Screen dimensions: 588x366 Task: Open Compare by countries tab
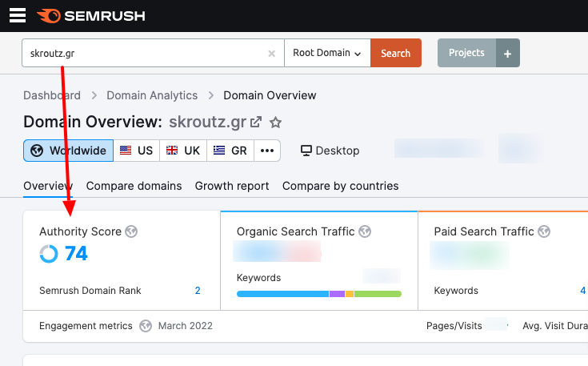coord(340,186)
